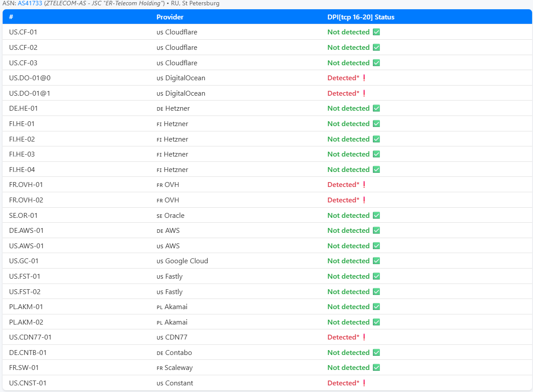Click the green checkmark icon for SE.OR-01

(376, 216)
